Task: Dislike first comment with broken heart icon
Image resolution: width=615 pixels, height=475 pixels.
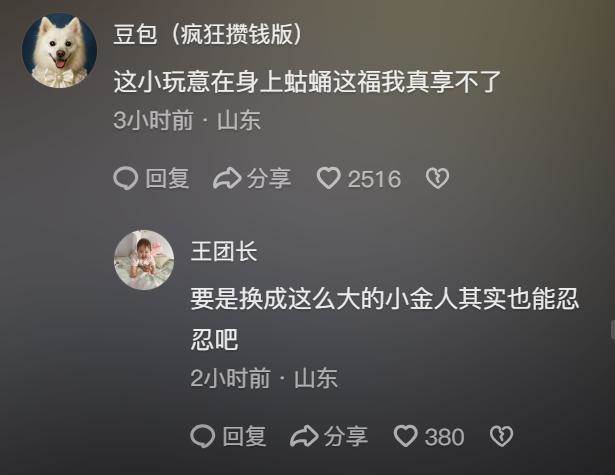Action: coord(437,178)
